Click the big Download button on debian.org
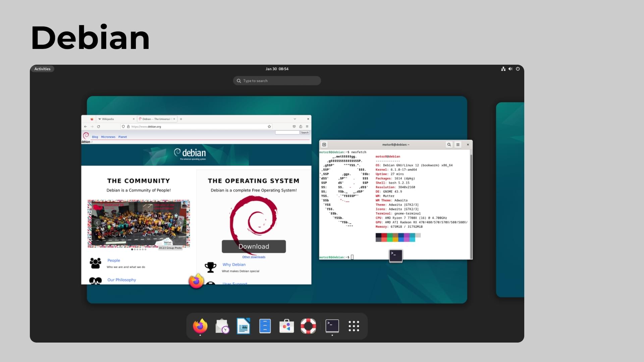644x362 pixels. point(254,246)
